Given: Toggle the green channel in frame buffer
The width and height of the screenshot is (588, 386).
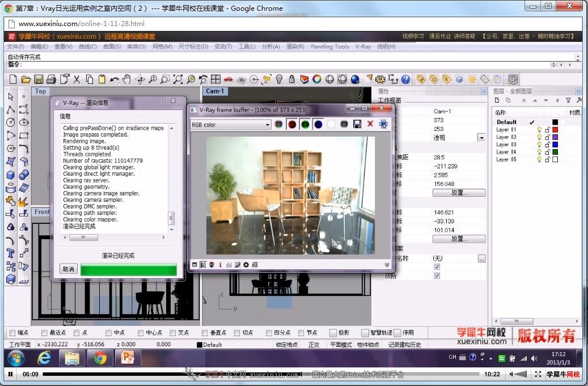Looking at the screenshot, I should pos(305,125).
